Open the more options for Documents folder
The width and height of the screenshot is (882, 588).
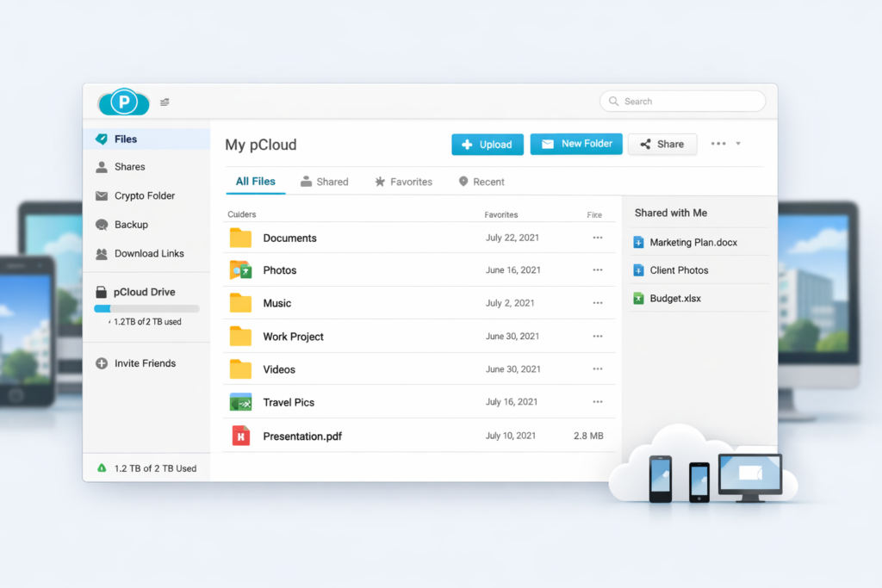tap(598, 238)
